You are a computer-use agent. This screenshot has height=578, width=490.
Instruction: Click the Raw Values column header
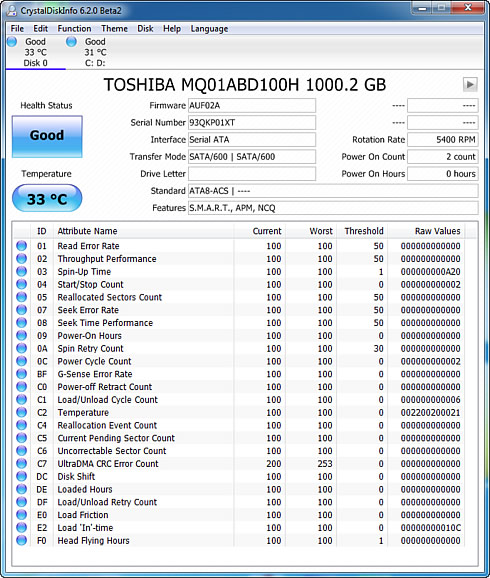coord(437,231)
